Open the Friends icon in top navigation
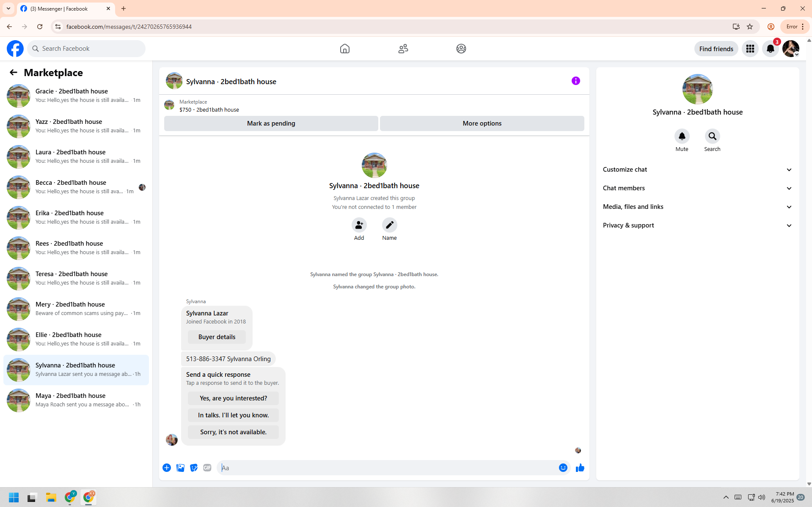This screenshot has height=507, width=812. click(x=403, y=49)
